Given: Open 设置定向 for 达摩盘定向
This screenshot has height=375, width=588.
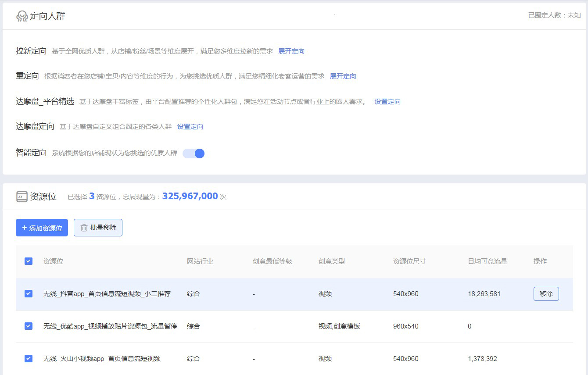Looking at the screenshot, I should coord(190,126).
